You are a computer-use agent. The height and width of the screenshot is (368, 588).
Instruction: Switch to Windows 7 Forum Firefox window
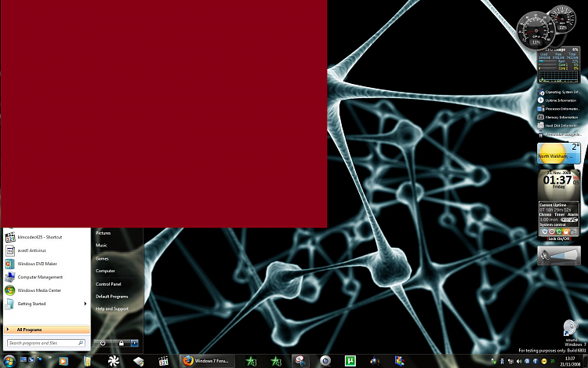[x=207, y=361]
